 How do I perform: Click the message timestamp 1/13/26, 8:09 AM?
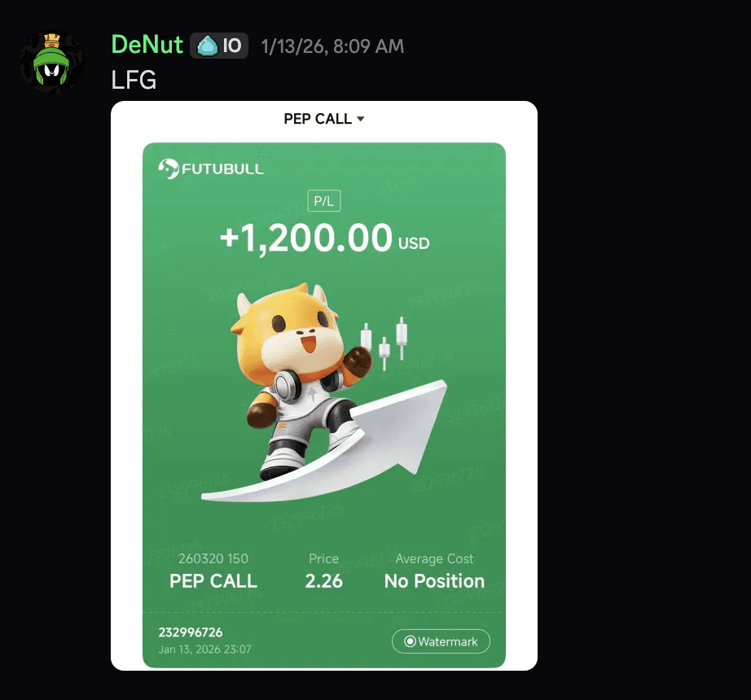tap(333, 46)
